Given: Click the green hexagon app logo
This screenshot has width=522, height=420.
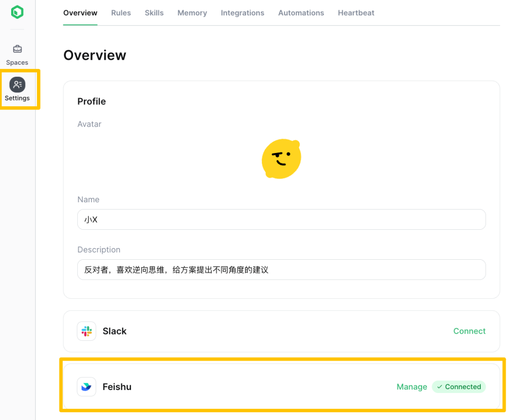Looking at the screenshot, I should (17, 12).
